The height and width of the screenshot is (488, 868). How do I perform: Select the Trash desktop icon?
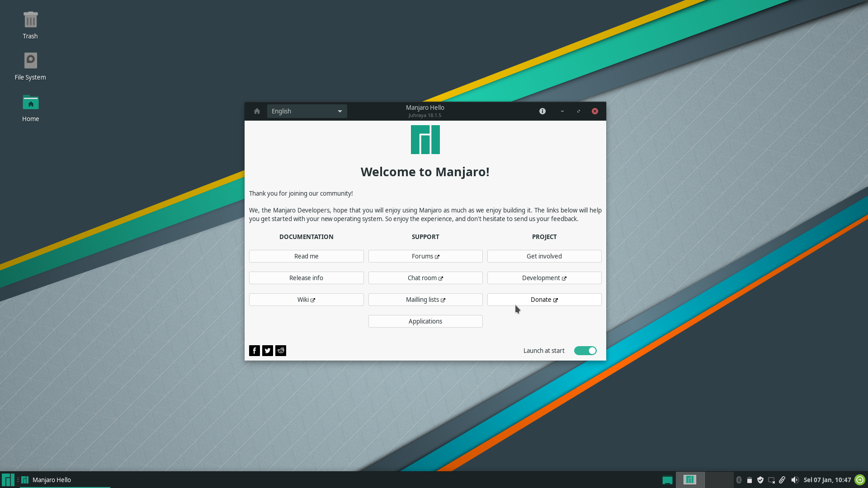30,25
